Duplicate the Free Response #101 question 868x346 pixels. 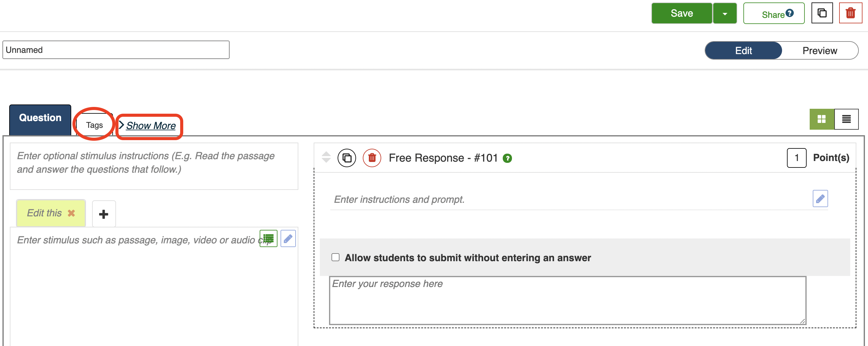click(x=347, y=158)
